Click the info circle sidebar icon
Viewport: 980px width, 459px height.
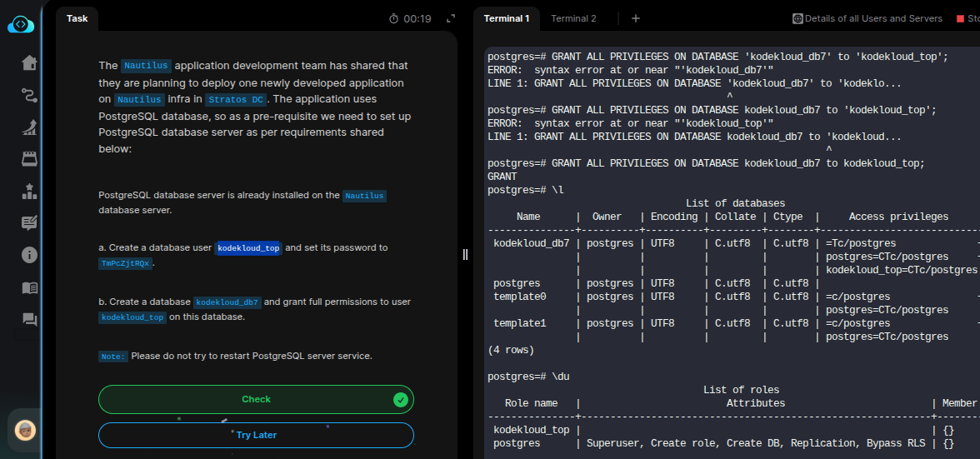29,255
